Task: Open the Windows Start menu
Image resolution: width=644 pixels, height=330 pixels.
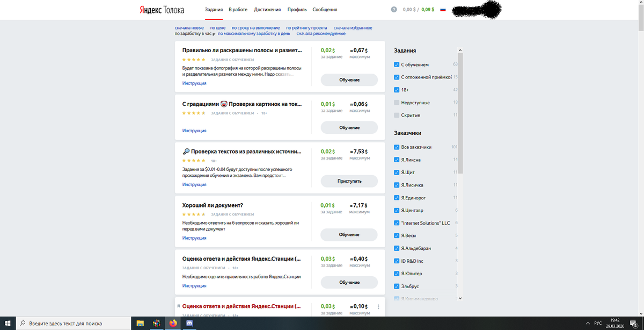Action: tap(8, 323)
